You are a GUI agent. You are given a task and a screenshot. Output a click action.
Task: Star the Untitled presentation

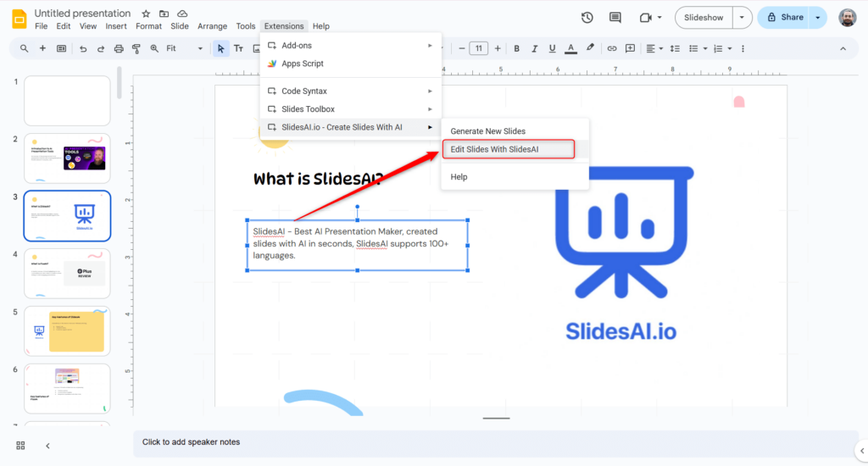point(146,14)
